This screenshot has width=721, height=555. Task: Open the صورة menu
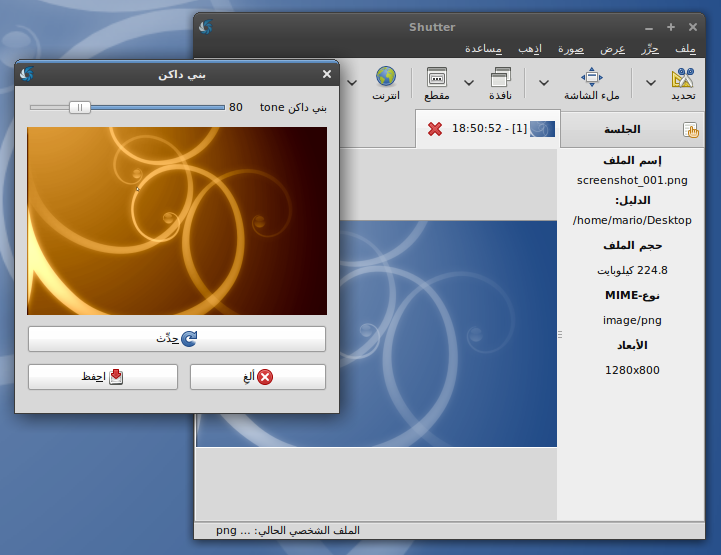572,49
